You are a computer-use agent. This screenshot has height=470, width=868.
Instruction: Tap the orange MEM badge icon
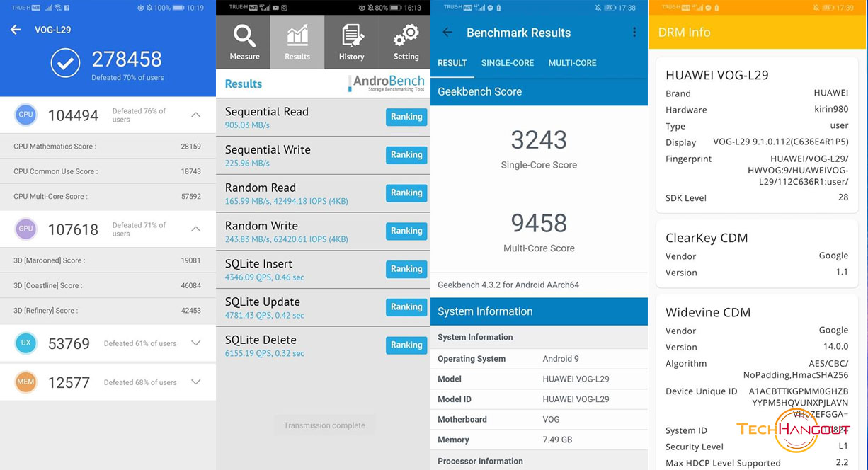click(26, 382)
